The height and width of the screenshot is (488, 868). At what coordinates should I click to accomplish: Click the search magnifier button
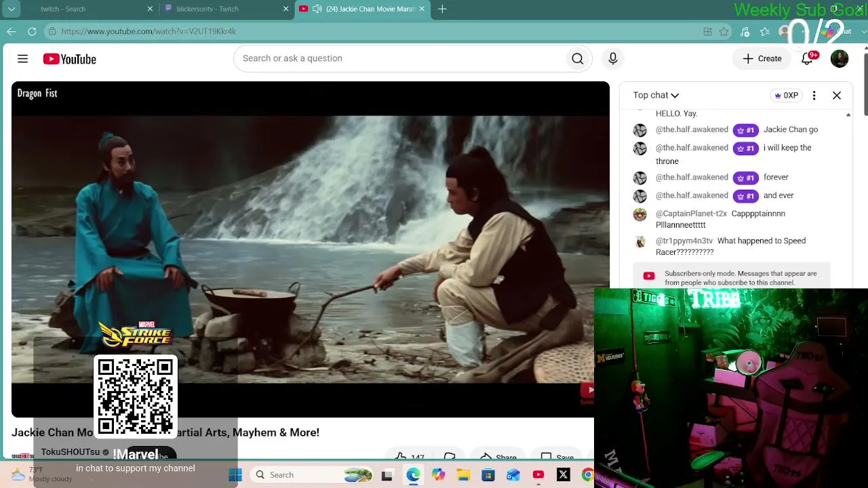pyautogui.click(x=578, y=59)
